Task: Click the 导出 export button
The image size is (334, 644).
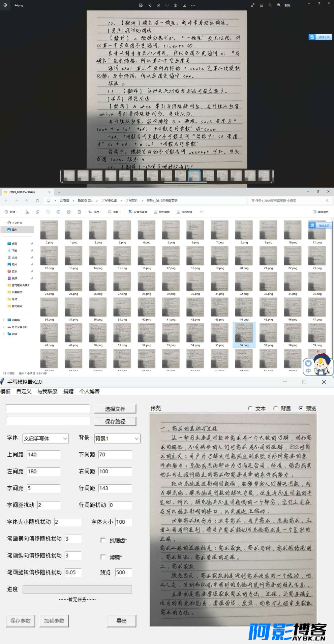Action: [121, 621]
